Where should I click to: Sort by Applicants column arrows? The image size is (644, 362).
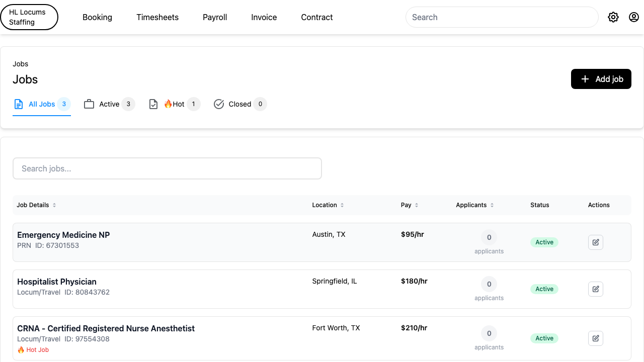(x=492, y=205)
